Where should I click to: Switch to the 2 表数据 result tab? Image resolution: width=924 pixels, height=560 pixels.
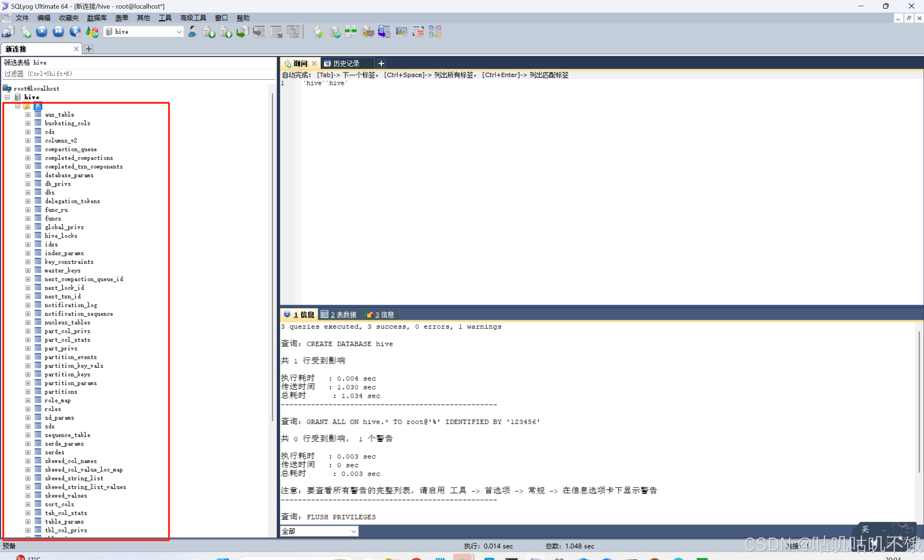(x=339, y=315)
